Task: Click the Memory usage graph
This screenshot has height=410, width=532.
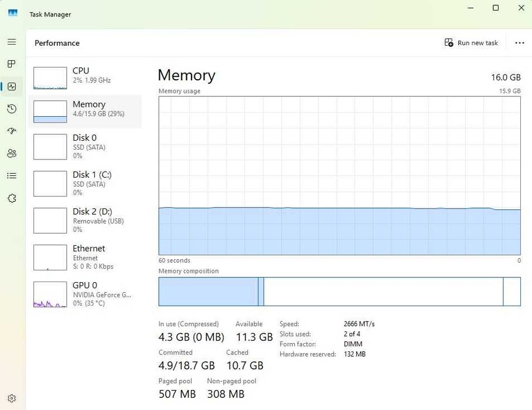Action: click(339, 175)
